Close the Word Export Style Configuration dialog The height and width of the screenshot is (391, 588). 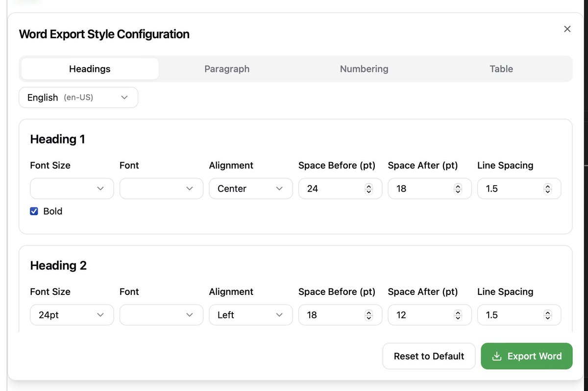[567, 29]
